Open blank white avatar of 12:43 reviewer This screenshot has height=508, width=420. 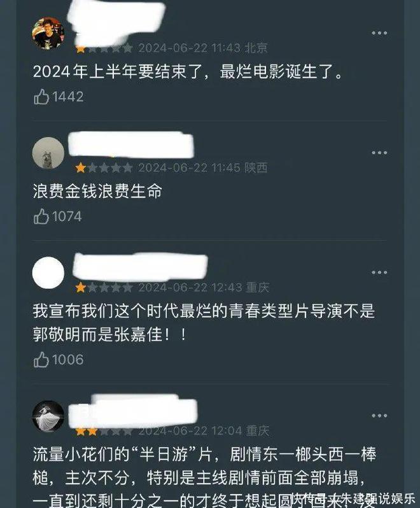coord(48,272)
